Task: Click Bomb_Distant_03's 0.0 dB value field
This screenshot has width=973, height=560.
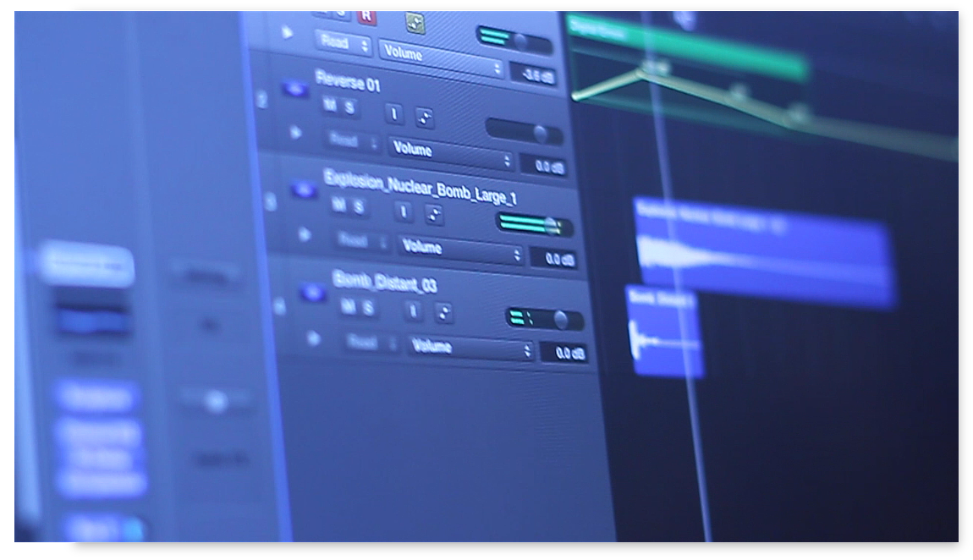Action: [x=563, y=353]
